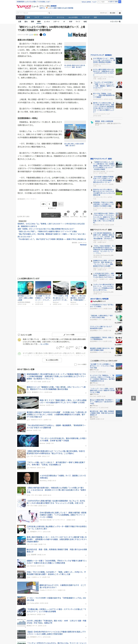Viewport: 138px width, 644px height.
Task: Open the roller coaster article image
Action: click(75, 53)
